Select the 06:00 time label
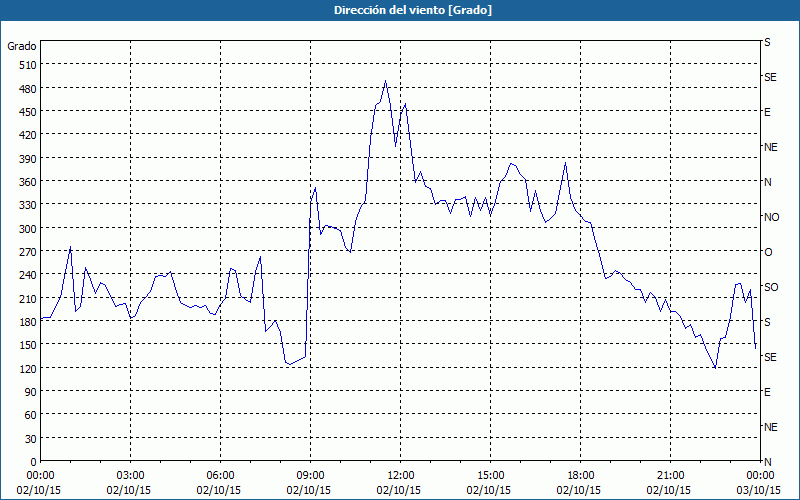Screen dimensions: 800x500 click(x=220, y=476)
